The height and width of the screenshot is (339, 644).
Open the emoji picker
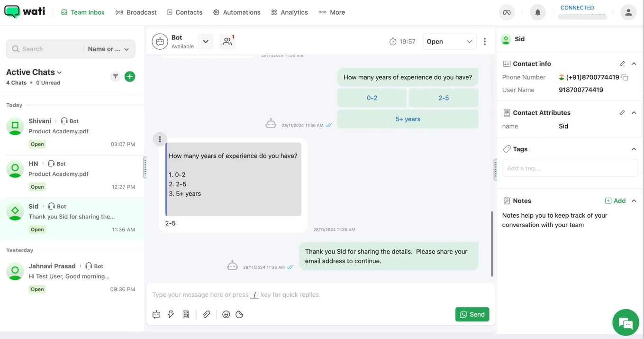226,314
